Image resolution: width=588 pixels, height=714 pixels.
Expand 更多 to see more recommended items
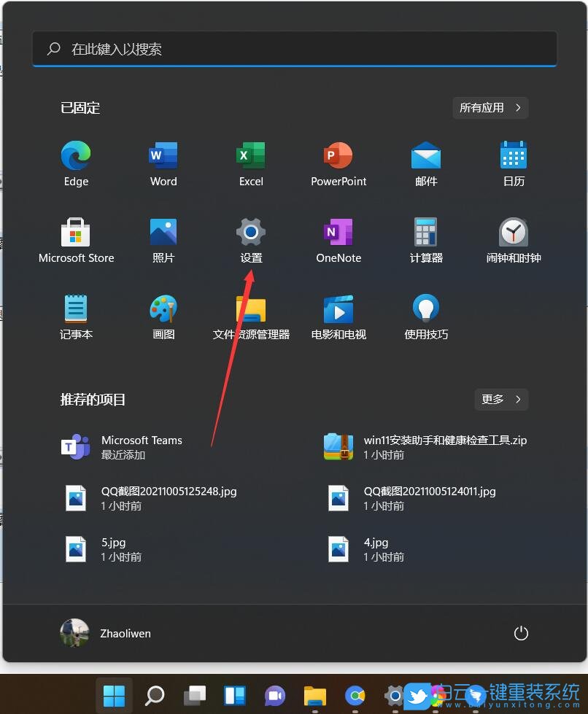[x=501, y=399]
